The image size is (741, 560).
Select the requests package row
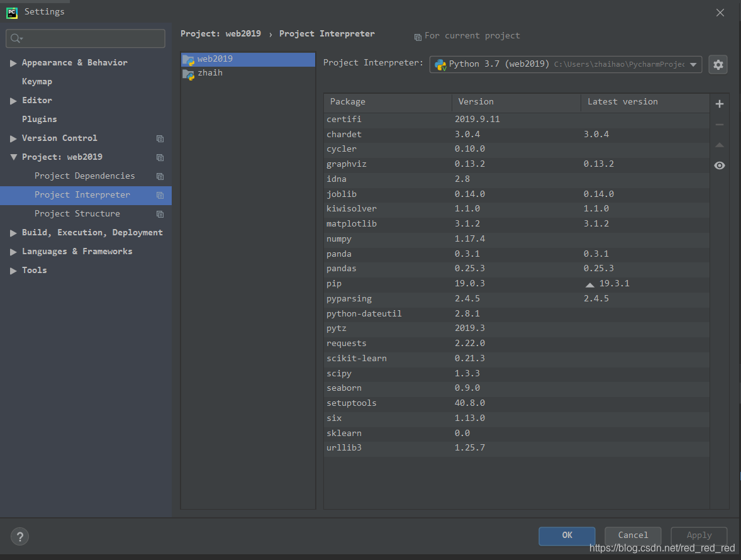pyautogui.click(x=516, y=344)
